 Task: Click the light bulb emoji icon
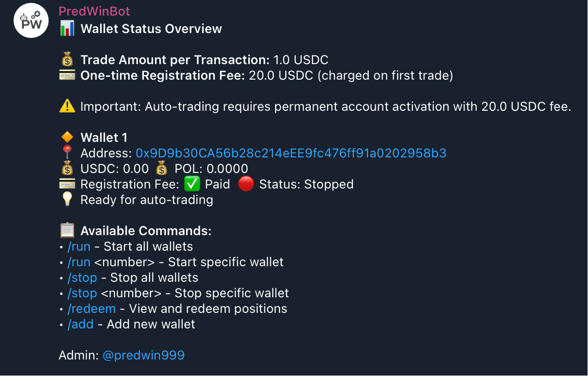[67, 200]
